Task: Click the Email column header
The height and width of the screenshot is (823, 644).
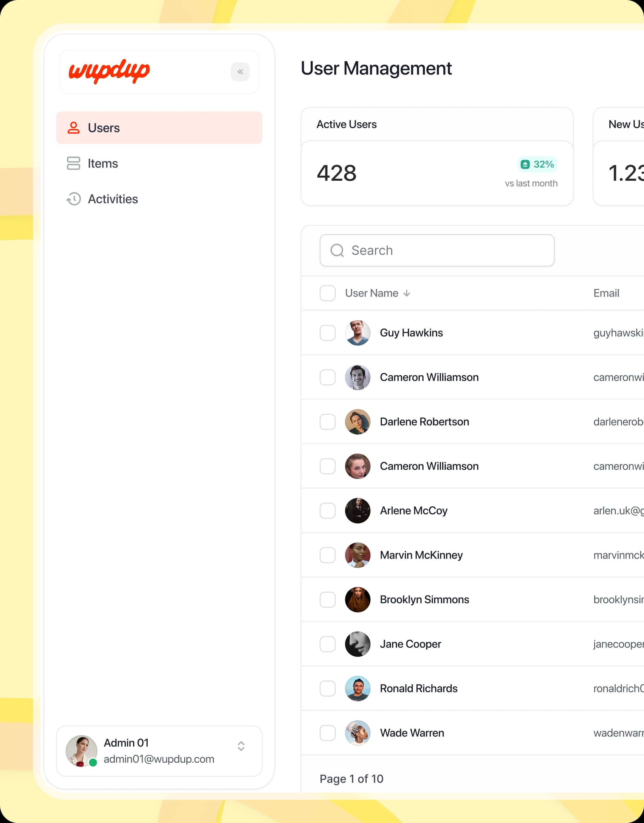Action: [606, 293]
